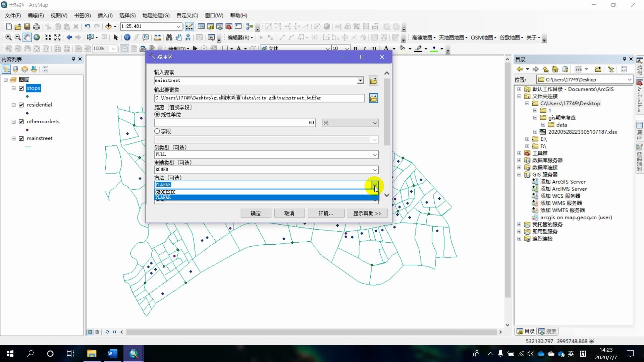Open the catalog location path dropdown
Viewport: 644px width, 362px height.
coord(629,79)
